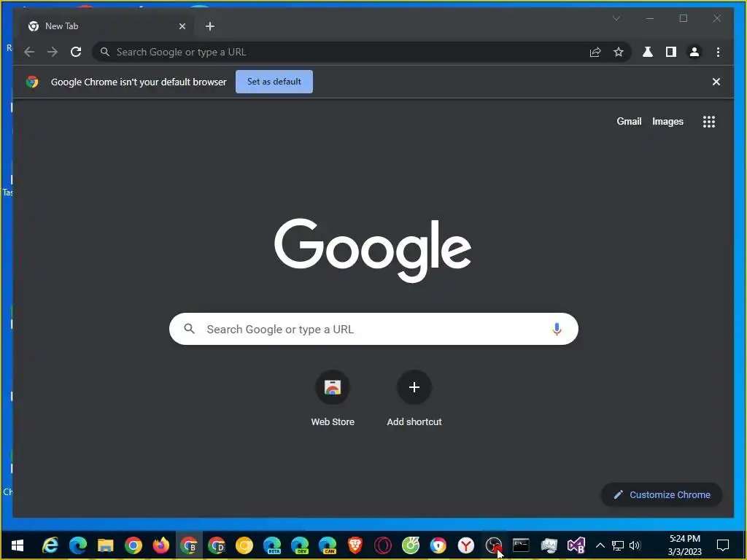This screenshot has height=560, width=747.
Task: Open the volume control tray icon
Action: click(x=635, y=545)
